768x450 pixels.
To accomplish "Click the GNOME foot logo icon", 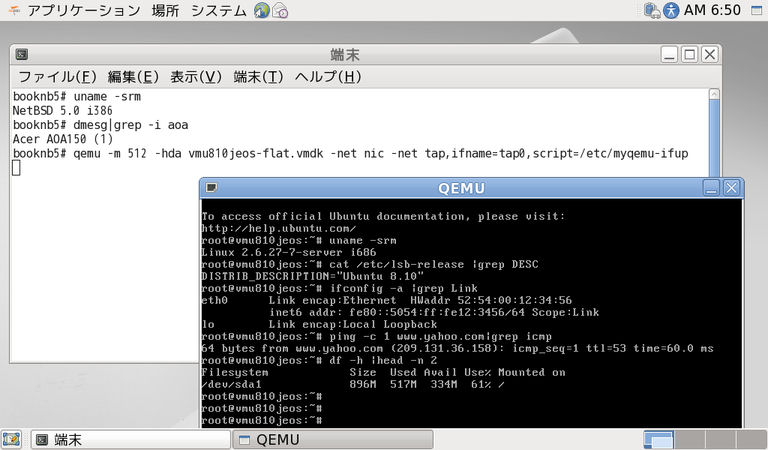I will coord(14,10).
